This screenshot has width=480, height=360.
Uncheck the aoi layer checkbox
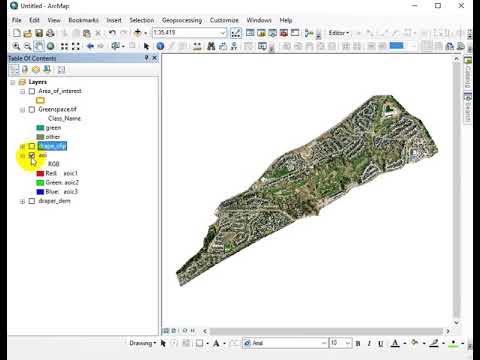click(x=32, y=155)
